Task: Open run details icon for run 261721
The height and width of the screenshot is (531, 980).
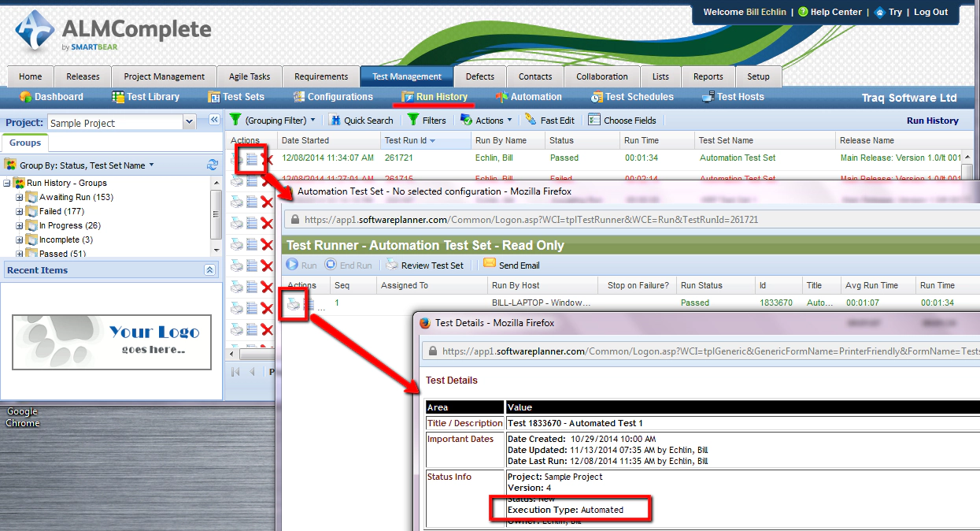Action: [x=252, y=159]
